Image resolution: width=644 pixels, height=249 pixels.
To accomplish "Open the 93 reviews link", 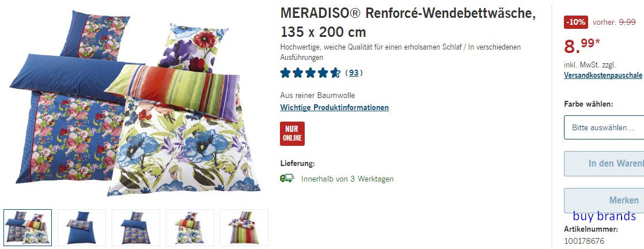I will tap(354, 73).
